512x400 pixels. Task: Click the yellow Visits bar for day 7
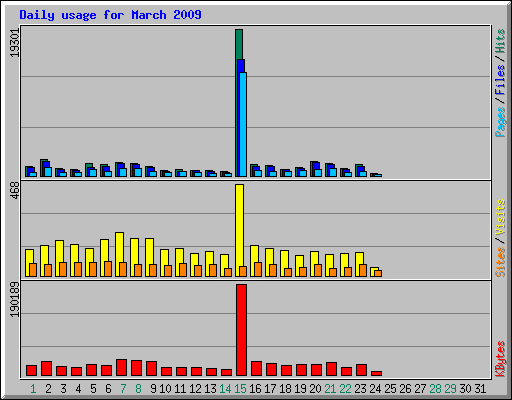click(x=119, y=254)
